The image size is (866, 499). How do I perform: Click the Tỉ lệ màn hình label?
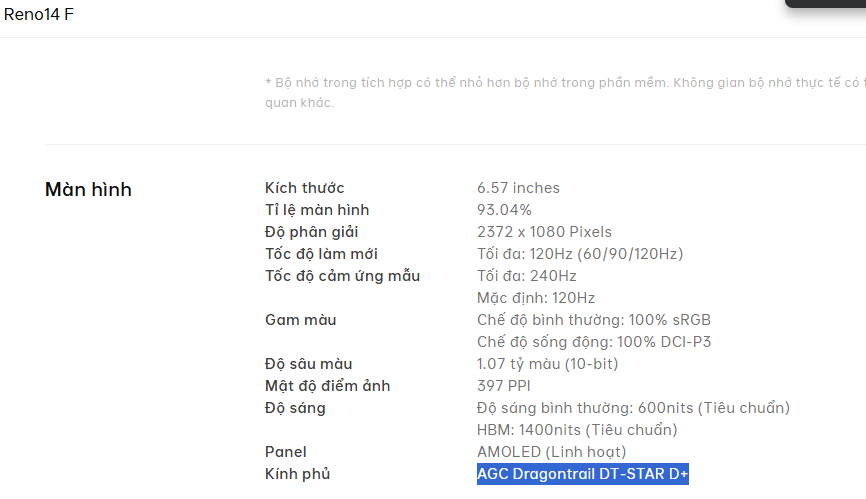317,210
